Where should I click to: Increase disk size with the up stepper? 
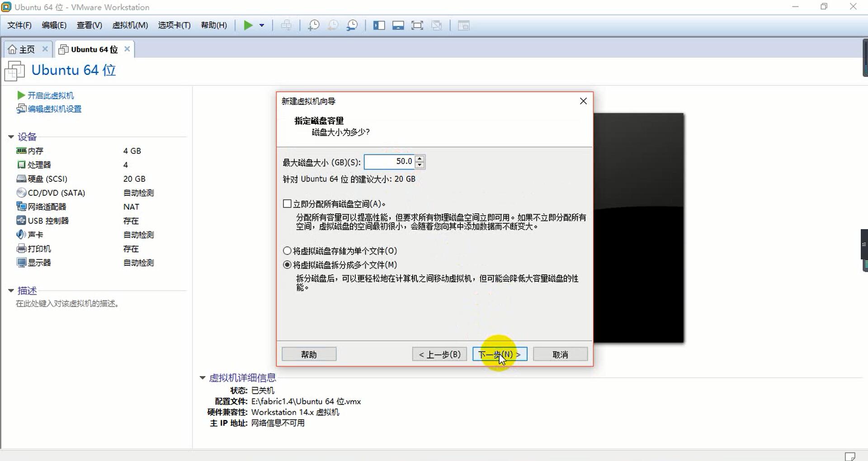pyautogui.click(x=420, y=158)
